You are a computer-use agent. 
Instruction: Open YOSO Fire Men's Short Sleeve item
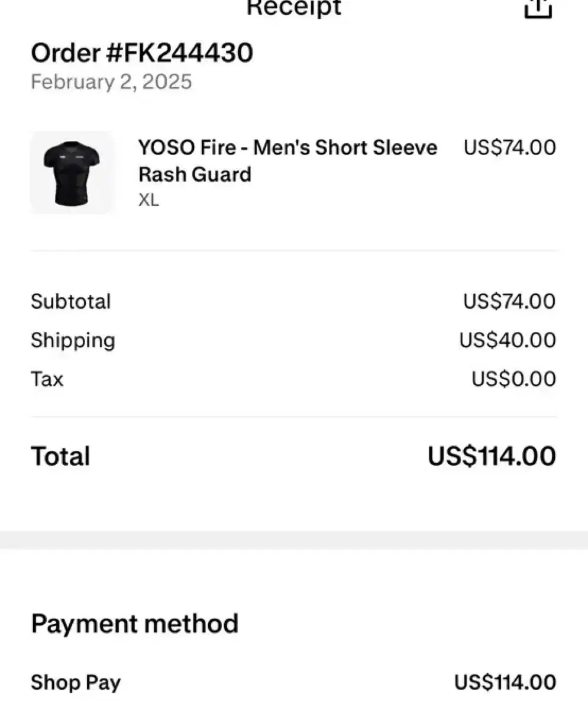click(x=287, y=160)
